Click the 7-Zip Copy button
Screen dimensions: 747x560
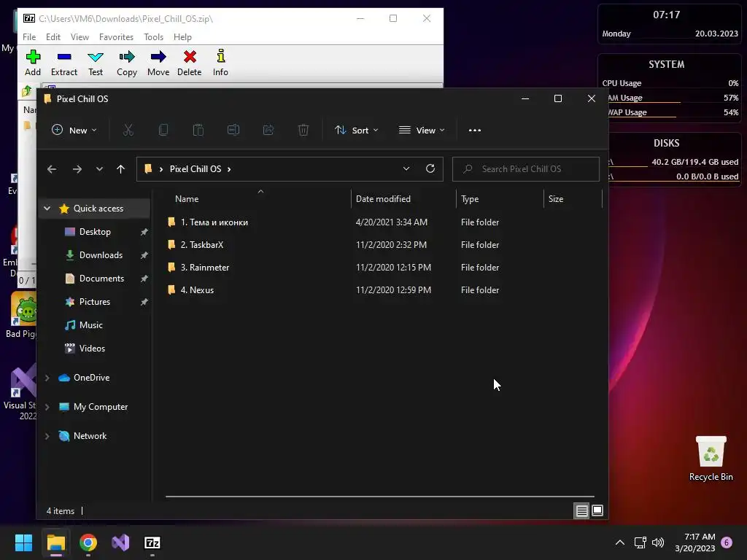127,63
